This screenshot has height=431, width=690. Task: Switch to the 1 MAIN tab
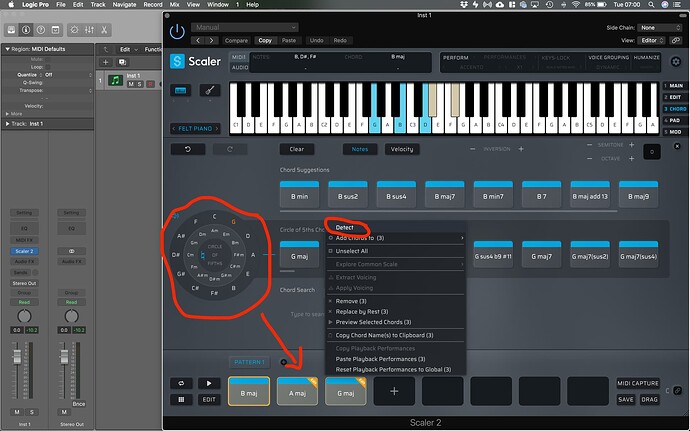tap(674, 85)
